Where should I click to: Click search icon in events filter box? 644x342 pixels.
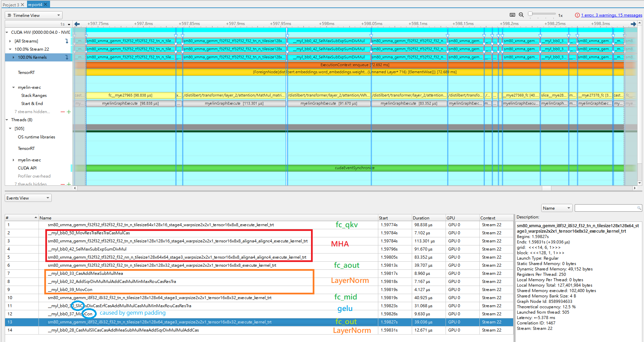tap(639, 208)
